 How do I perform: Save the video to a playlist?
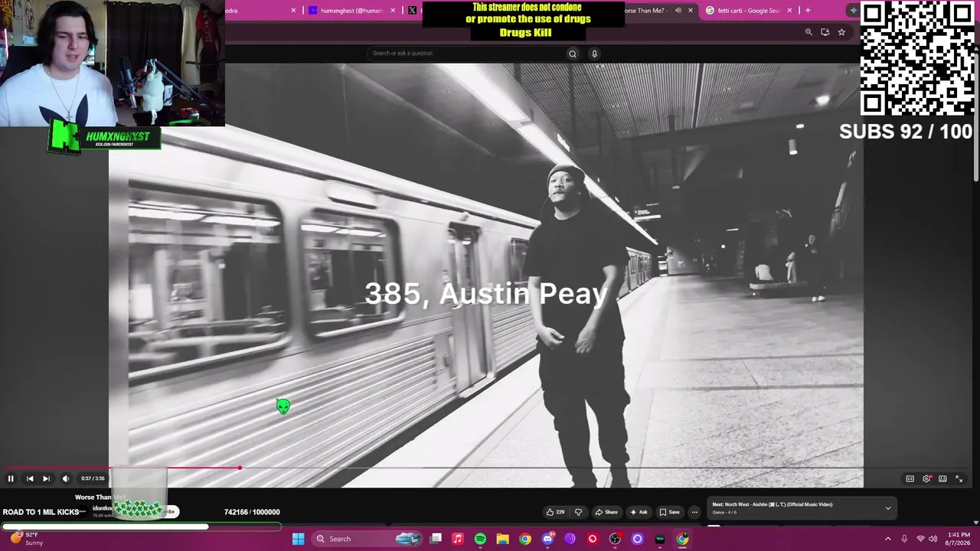click(x=669, y=512)
